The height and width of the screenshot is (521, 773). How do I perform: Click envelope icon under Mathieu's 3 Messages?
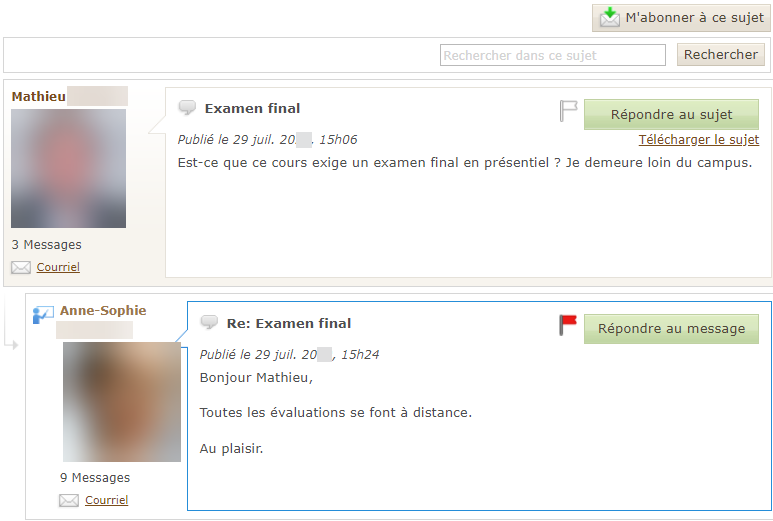click(21, 267)
